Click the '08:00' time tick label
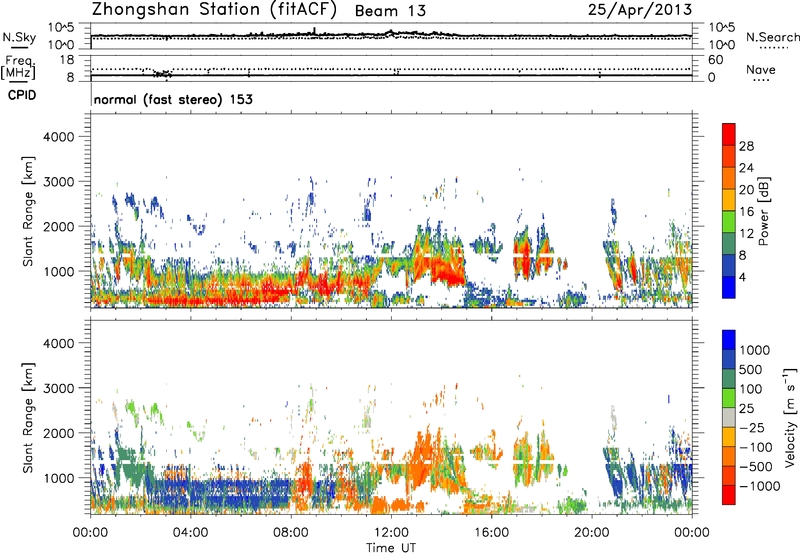This screenshot has width=800, height=554. (x=291, y=533)
